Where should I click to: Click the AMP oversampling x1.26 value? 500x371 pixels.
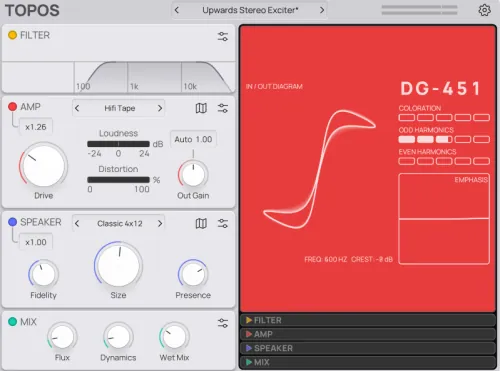click(x=36, y=127)
